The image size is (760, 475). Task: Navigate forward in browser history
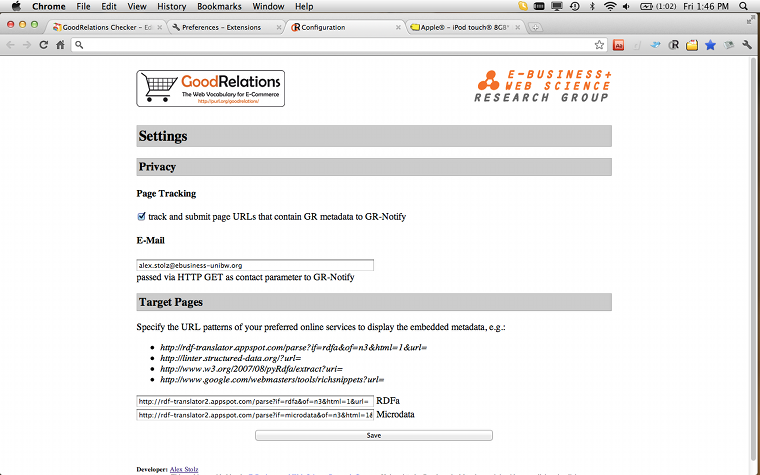(27, 45)
